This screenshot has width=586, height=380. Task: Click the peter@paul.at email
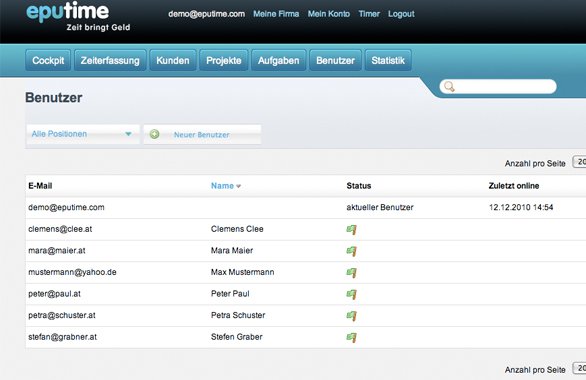point(54,294)
